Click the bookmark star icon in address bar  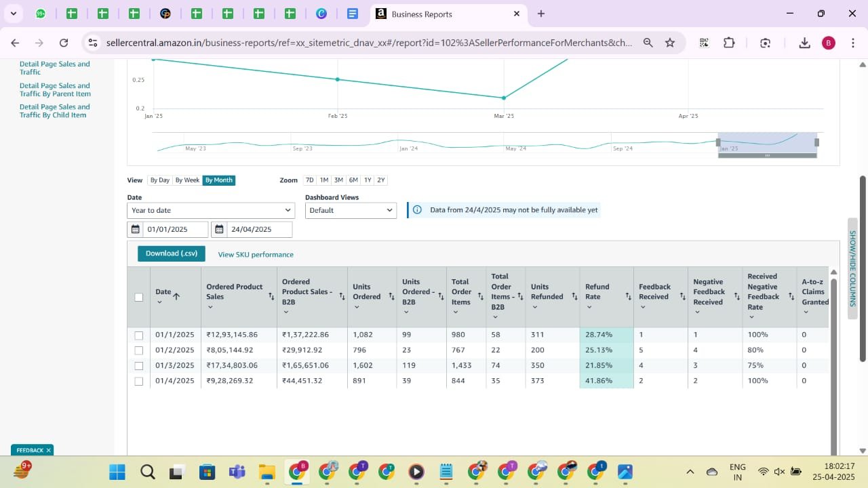(x=670, y=43)
